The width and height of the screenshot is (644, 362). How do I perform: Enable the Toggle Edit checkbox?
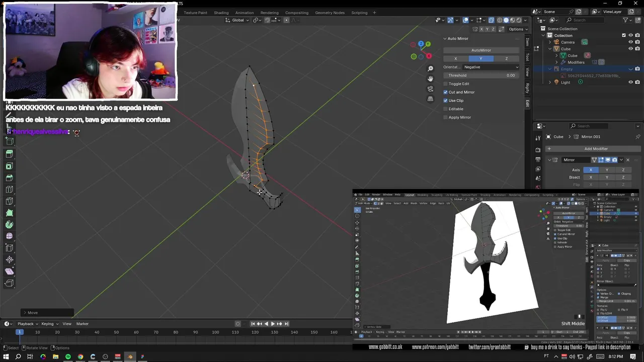click(445, 84)
